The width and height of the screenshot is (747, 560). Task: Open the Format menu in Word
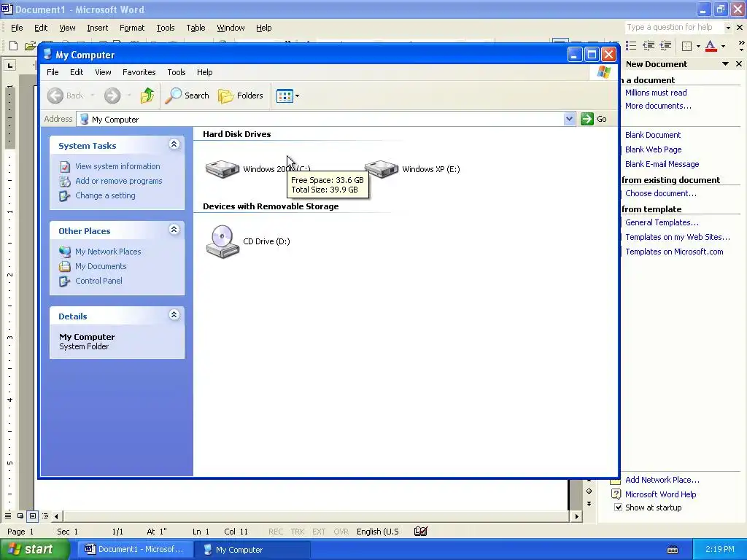click(x=132, y=28)
